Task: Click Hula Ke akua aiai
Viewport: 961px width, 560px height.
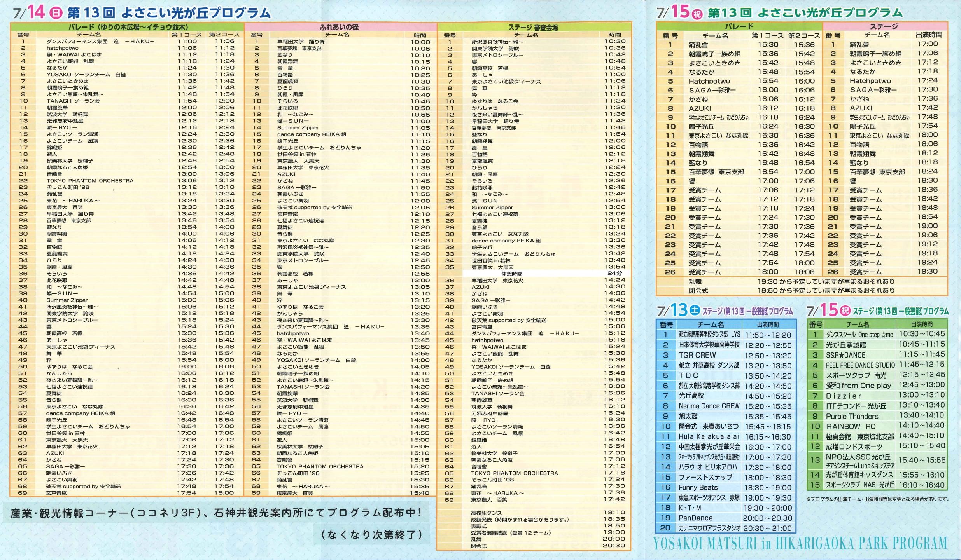Action: click(x=709, y=436)
